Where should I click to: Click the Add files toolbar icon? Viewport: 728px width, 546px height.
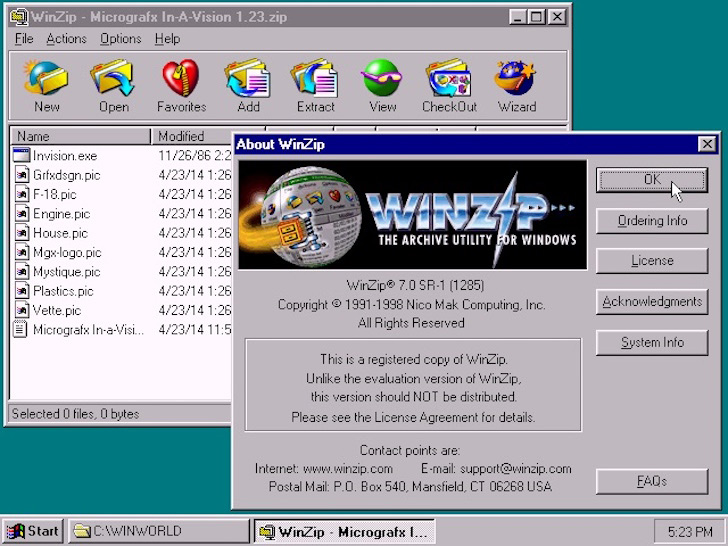(248, 86)
